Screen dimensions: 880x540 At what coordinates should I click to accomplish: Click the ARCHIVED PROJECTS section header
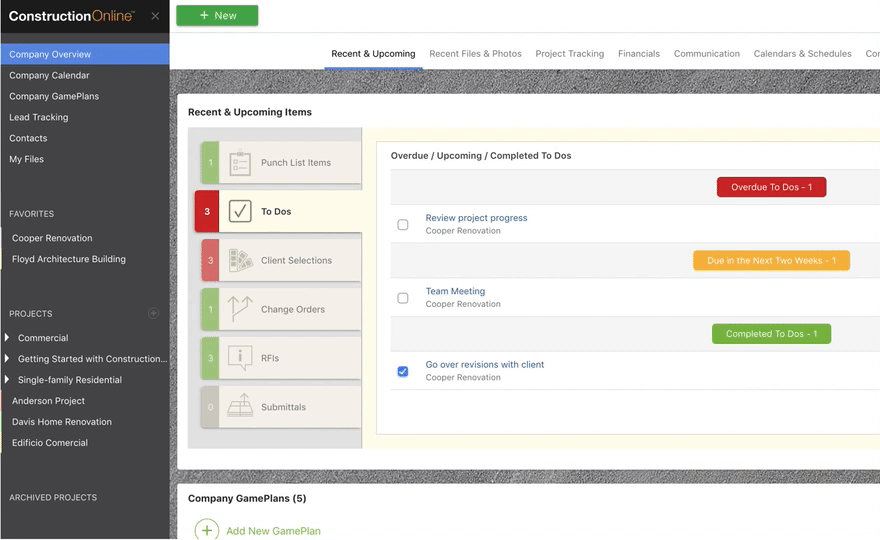click(53, 497)
